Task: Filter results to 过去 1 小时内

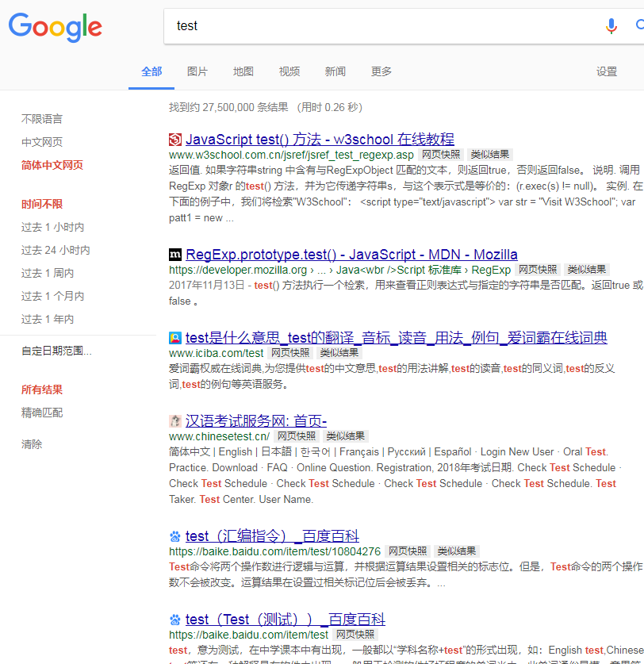Action: (52, 228)
